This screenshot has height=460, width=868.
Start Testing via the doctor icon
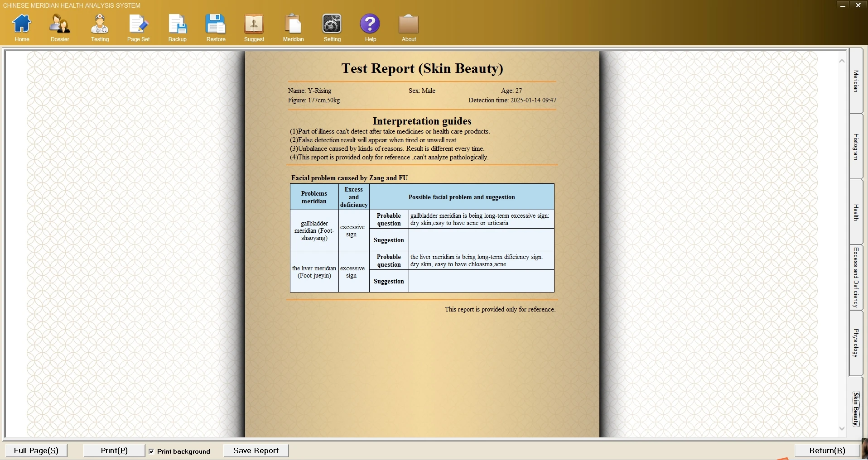[100, 25]
